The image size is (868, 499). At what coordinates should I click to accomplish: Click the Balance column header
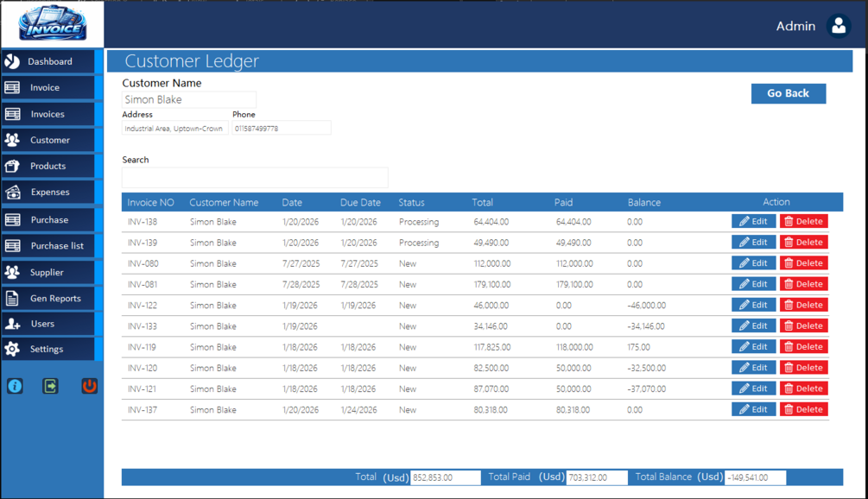tap(643, 203)
